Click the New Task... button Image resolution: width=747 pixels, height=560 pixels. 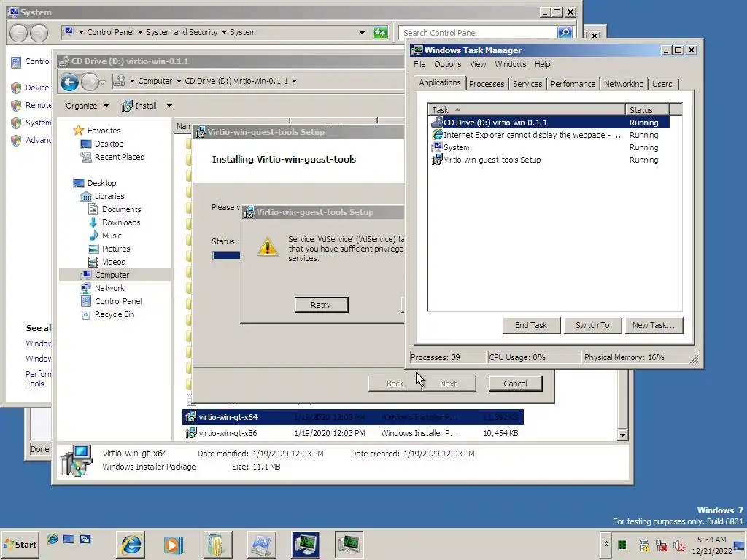tap(654, 325)
